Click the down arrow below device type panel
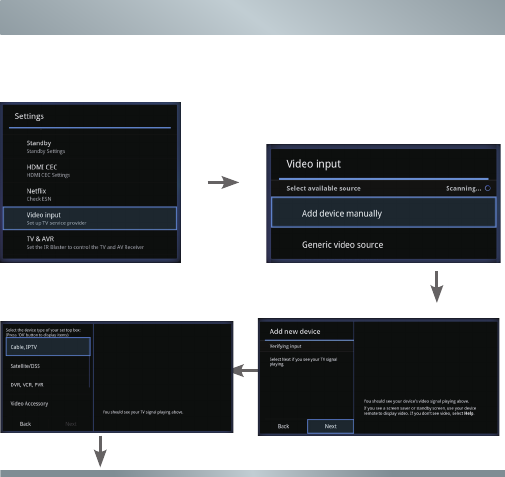Screen dimensions: 505x477 [x=100, y=451]
